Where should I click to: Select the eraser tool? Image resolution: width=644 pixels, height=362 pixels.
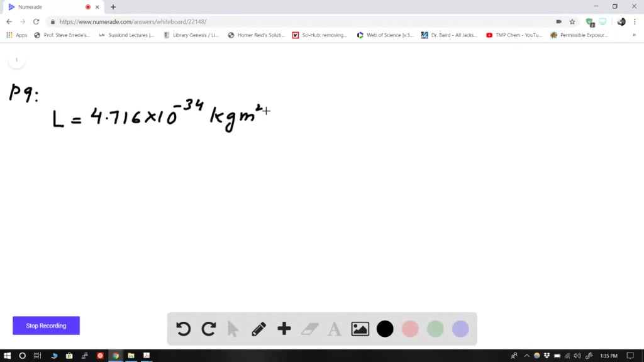point(309,329)
